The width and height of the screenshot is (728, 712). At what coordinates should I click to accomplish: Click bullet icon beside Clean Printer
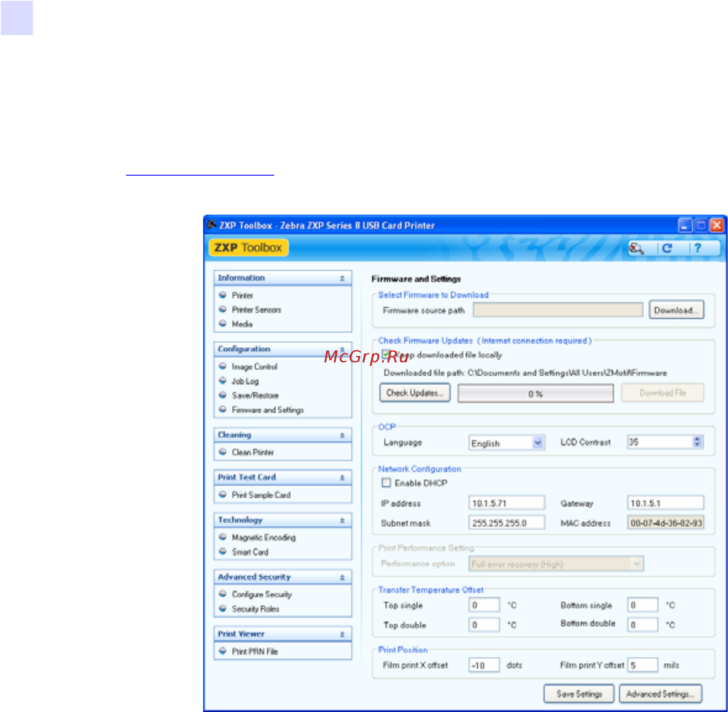coord(222,452)
